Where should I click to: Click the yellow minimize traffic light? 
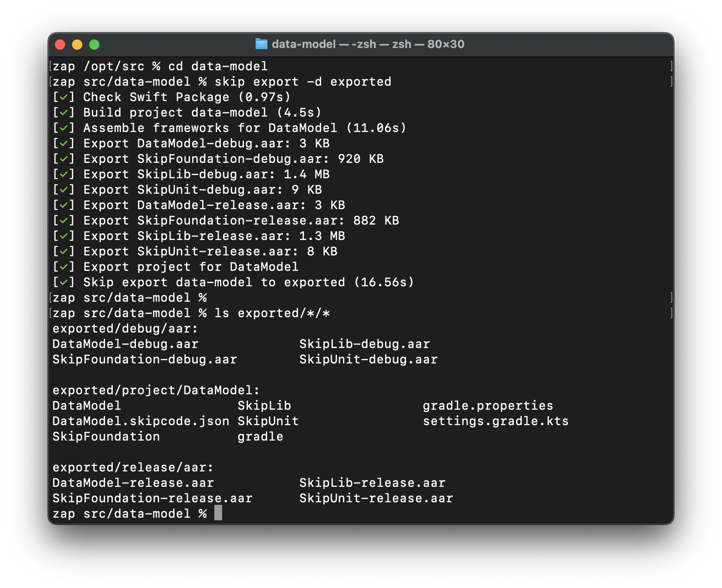78,44
